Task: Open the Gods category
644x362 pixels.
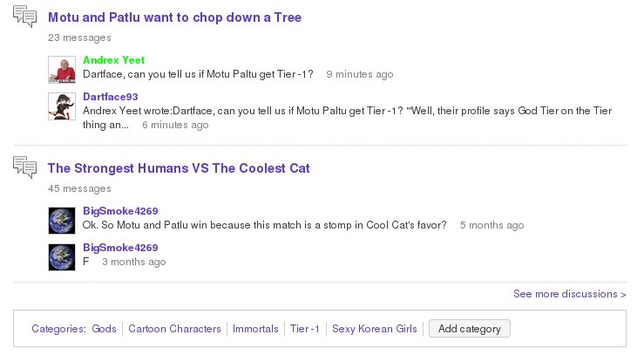Action: pos(104,329)
